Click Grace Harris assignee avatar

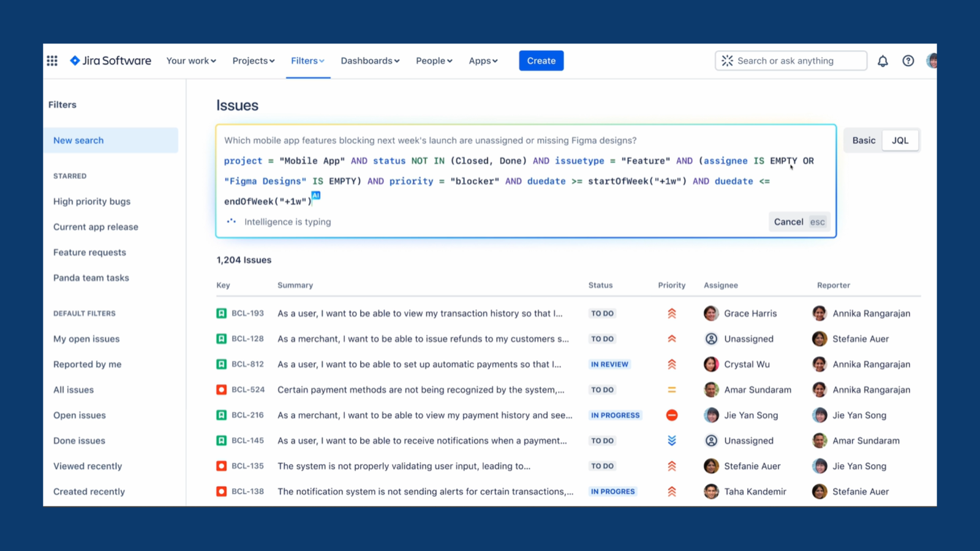[x=711, y=313]
